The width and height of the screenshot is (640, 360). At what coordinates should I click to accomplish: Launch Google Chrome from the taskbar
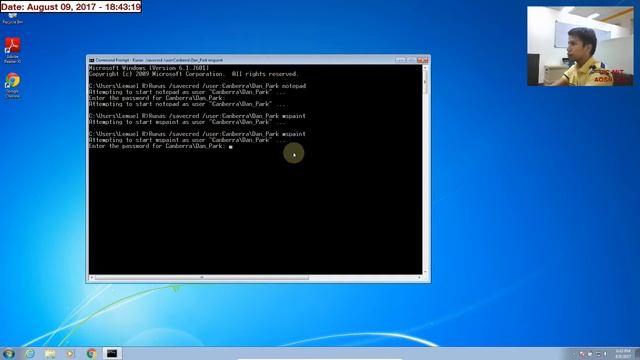coord(91,353)
